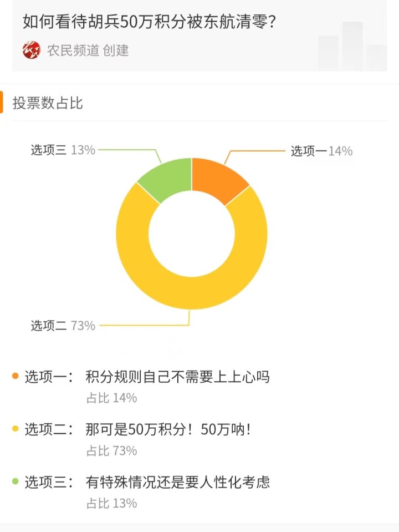This screenshot has width=399, height=532.
Task: Click the 选项二 73% chart label
Action: pyautogui.click(x=63, y=326)
